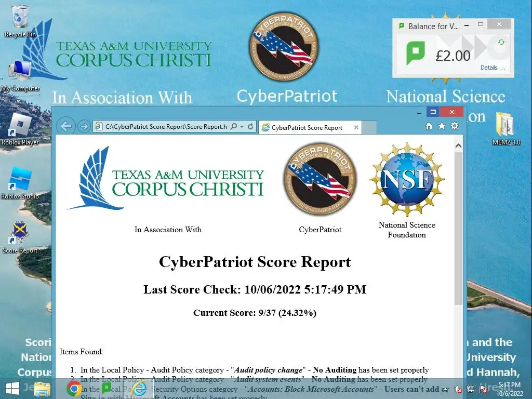Click the National Science Foundation caption in report
Screen dimensions: 532x399
click(x=407, y=230)
